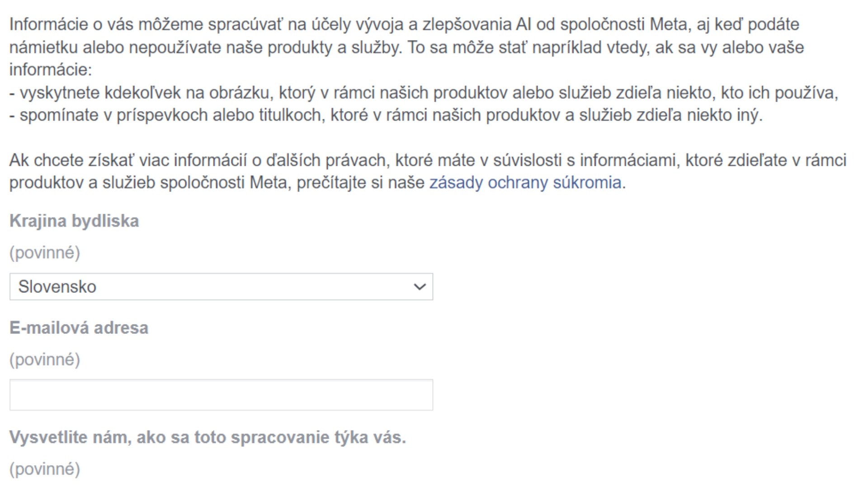Viewport: 868px width, 488px height.
Task: Click the Krajina bydliska heading
Action: [75, 221]
